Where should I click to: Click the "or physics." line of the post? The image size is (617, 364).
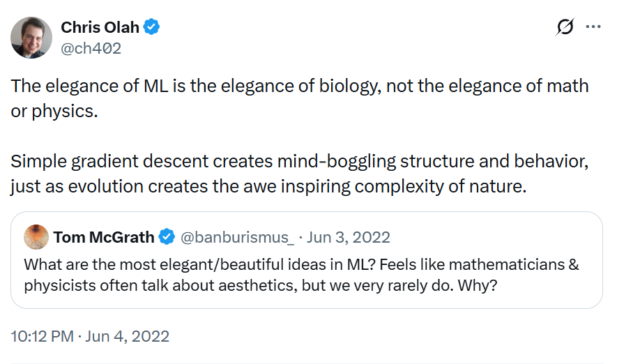pyautogui.click(x=54, y=112)
